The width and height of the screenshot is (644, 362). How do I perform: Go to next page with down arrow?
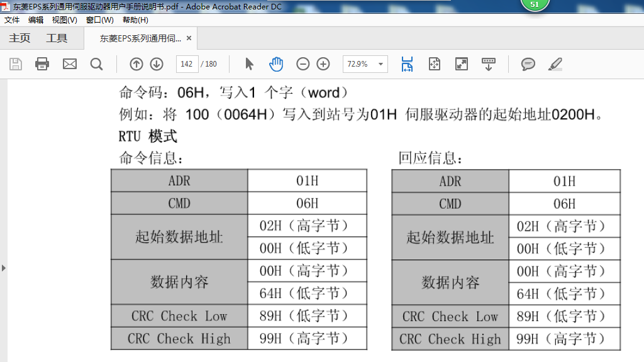click(157, 64)
